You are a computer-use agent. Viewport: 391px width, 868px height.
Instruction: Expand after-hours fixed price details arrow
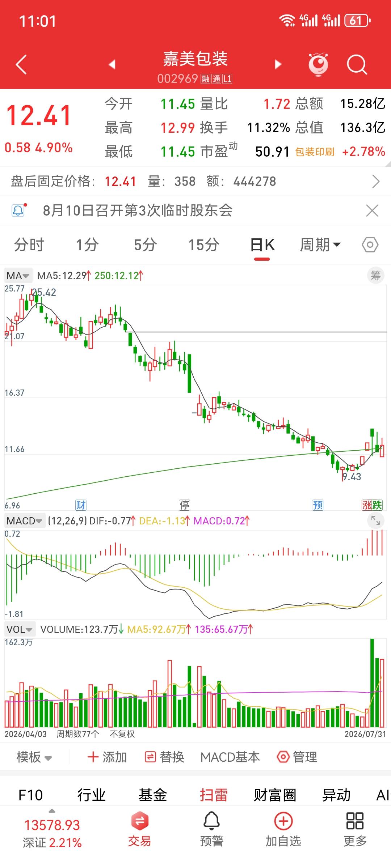point(376,182)
